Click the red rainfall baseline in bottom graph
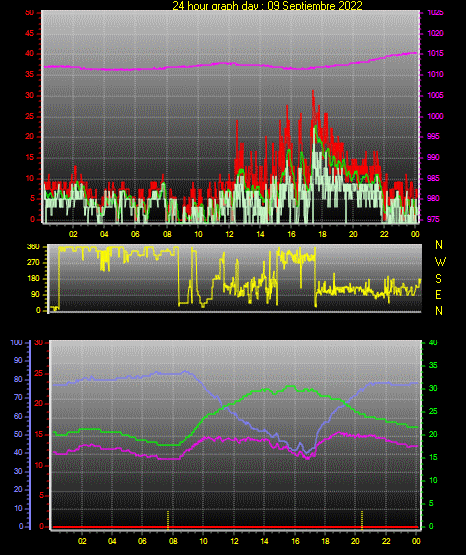 (x=235, y=527)
